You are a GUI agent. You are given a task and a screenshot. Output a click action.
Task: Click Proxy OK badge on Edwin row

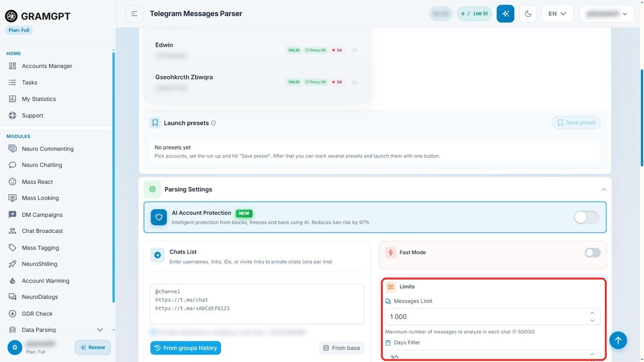pos(315,50)
